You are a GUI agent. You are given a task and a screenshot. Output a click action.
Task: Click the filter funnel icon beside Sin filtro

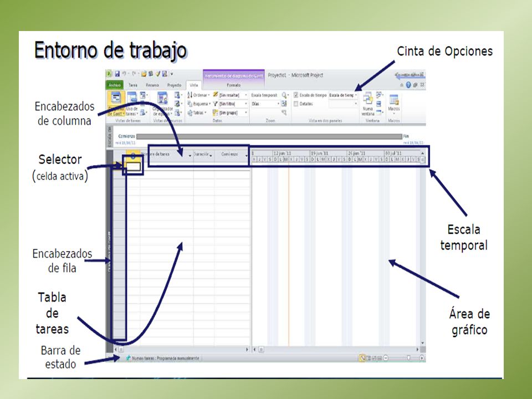tap(215, 104)
